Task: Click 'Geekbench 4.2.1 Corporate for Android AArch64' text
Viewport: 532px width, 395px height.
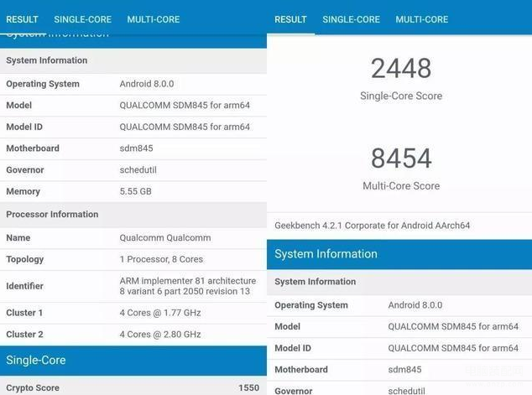Action: pos(373,226)
